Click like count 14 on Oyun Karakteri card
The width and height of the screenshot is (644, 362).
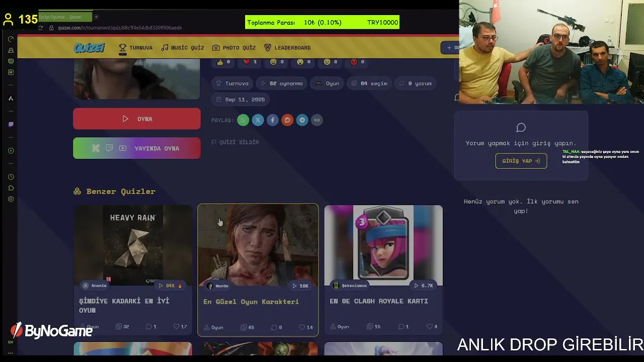point(306,327)
